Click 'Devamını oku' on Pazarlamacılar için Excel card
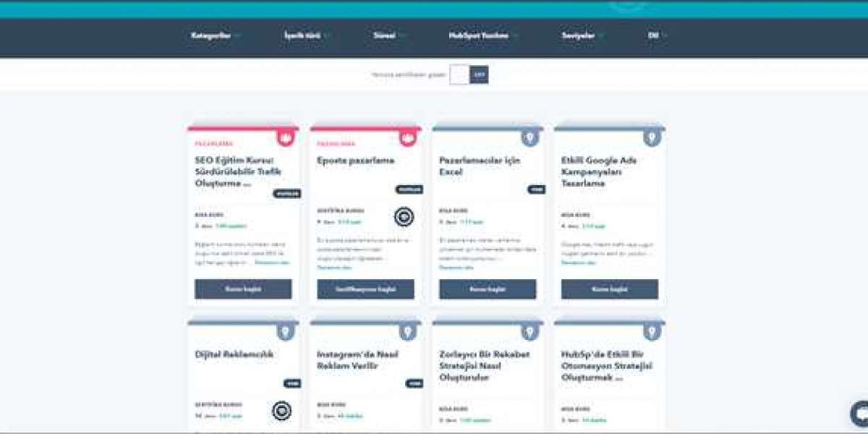This screenshot has width=868, height=434. [x=456, y=267]
